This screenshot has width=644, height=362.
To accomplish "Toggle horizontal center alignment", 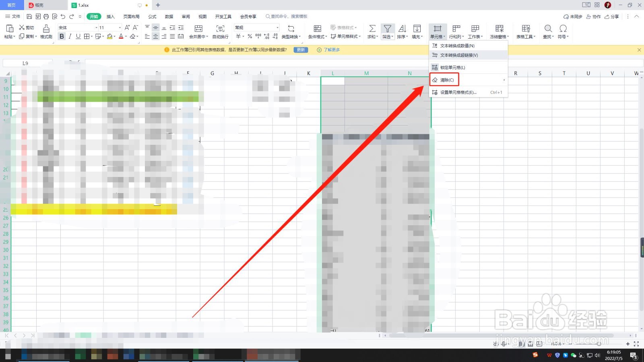I will (155, 36).
